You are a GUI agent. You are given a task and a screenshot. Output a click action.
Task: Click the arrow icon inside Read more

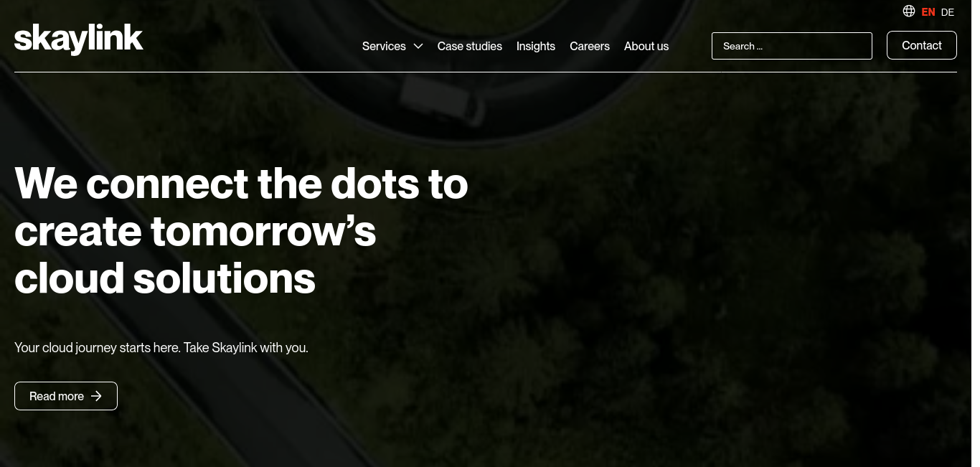click(97, 396)
